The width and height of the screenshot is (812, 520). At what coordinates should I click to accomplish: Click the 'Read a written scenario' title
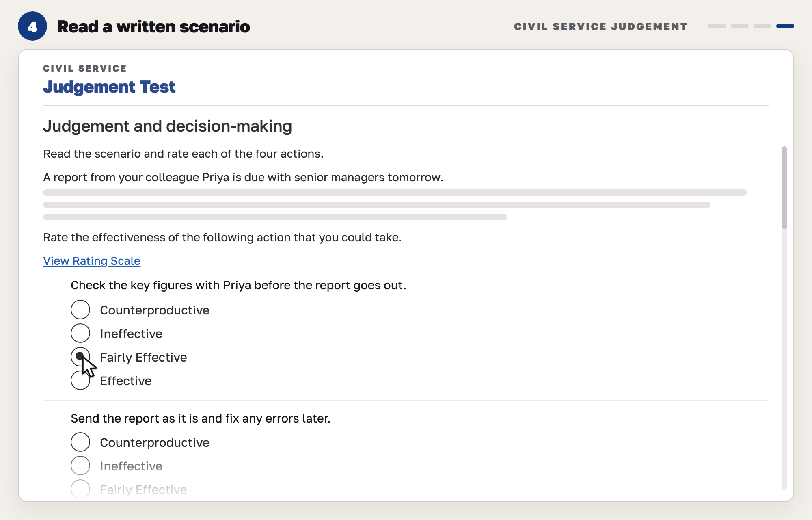tap(153, 27)
